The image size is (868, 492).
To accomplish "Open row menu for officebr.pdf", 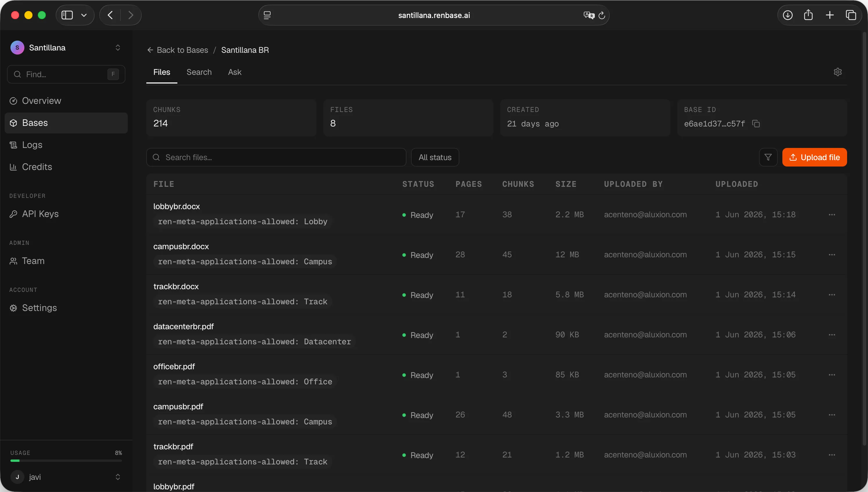I will tap(832, 375).
